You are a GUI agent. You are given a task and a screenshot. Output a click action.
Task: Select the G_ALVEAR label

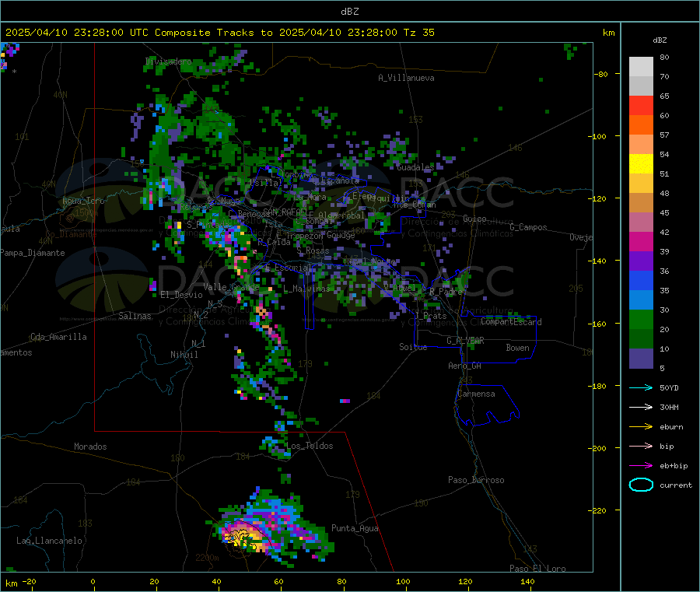tap(465, 341)
